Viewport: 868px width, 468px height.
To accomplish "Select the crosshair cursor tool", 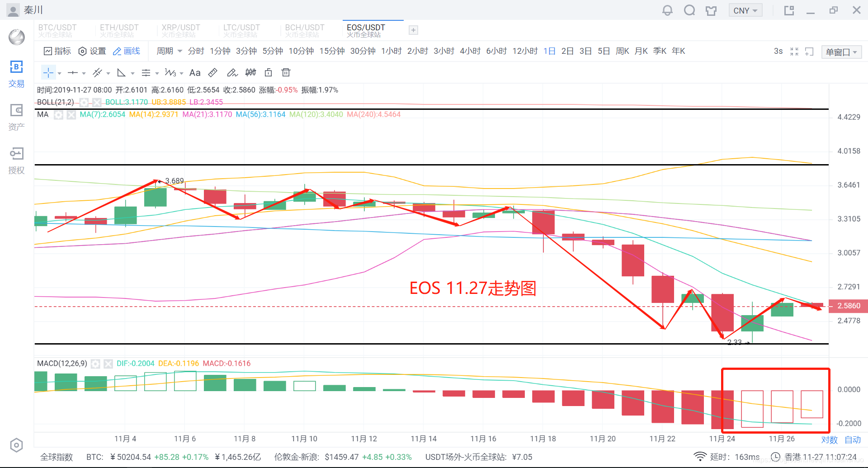I will [x=48, y=72].
